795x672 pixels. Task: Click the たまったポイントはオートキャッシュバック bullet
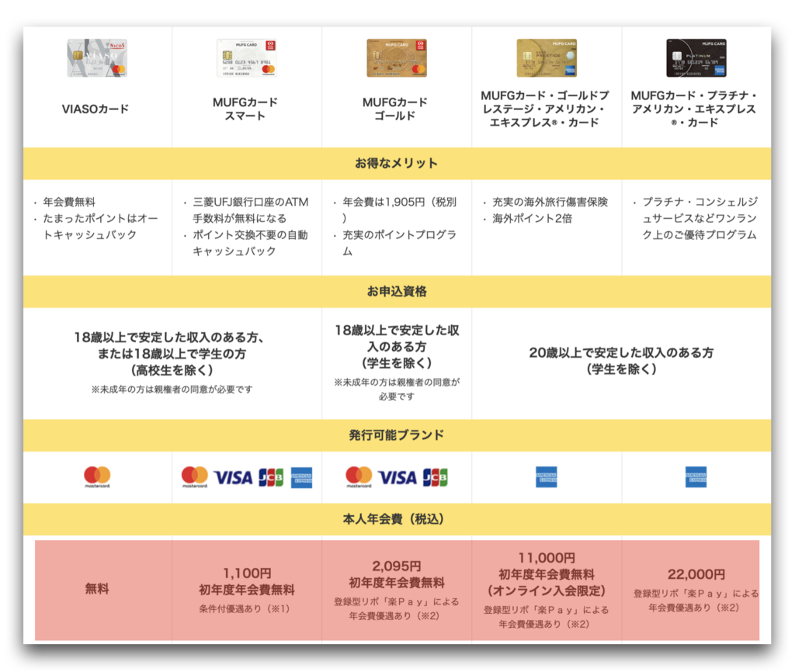(x=100, y=227)
